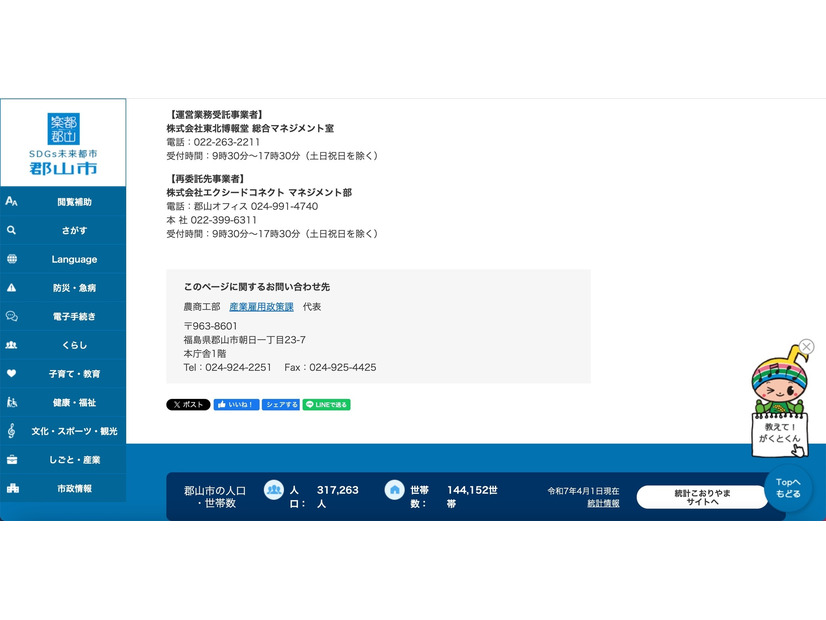Click the briefcase icon beside しごと・産業

[12, 460]
